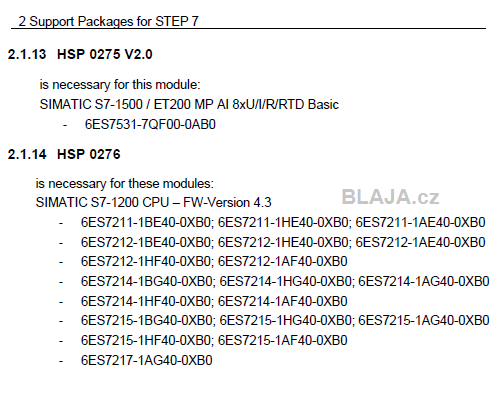The image size is (500, 404).
Task: Click order number 6ES7211-1AE40-0XB0
Action: click(421, 222)
